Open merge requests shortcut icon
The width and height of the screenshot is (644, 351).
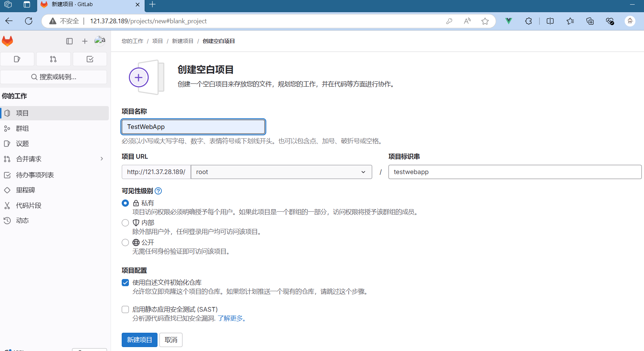[x=53, y=59]
